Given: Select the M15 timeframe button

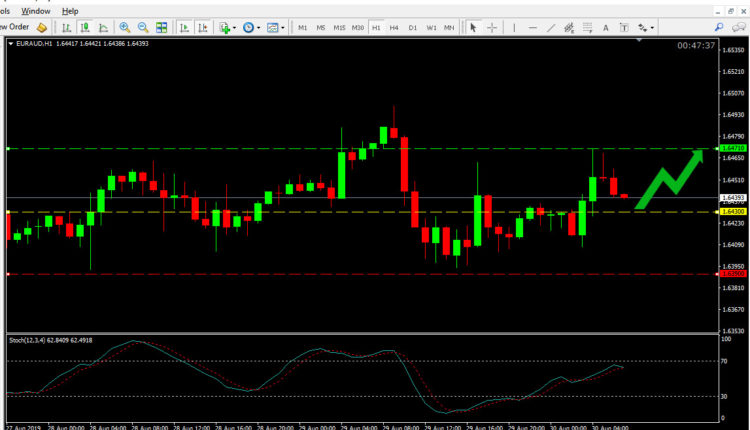Looking at the screenshot, I should 339,28.
